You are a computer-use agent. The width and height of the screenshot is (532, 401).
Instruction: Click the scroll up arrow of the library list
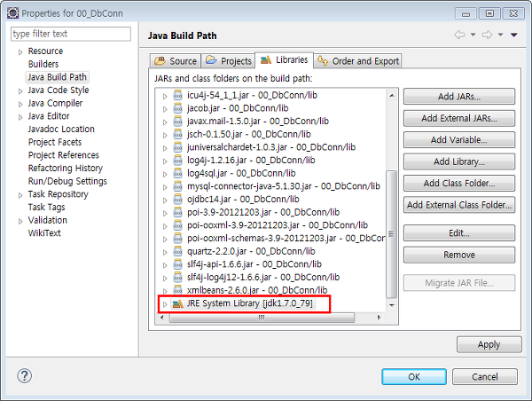click(x=392, y=96)
